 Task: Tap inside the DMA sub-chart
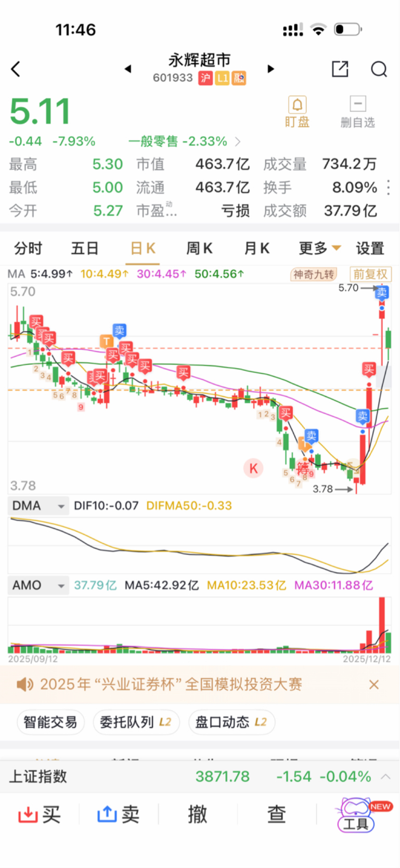click(x=200, y=545)
